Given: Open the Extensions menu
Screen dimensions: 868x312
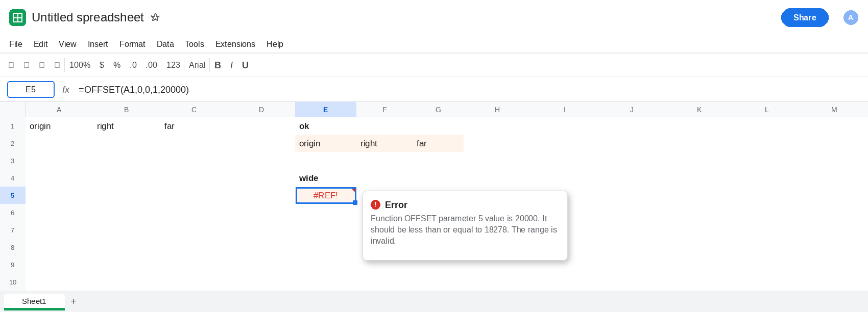Looking at the screenshot, I should (x=235, y=44).
